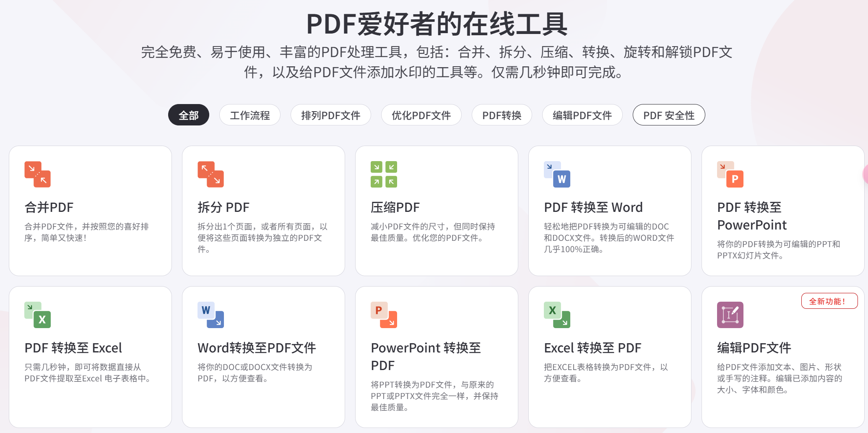Switch to the 工作流程 tab

[249, 115]
